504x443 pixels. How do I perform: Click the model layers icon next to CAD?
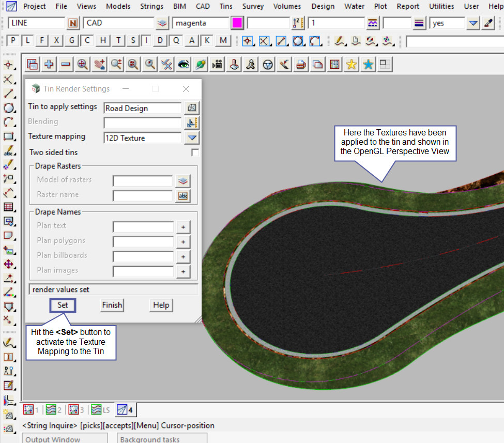pos(163,23)
